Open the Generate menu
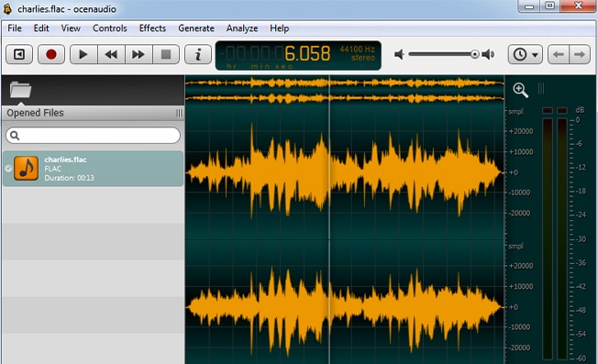 (196, 28)
